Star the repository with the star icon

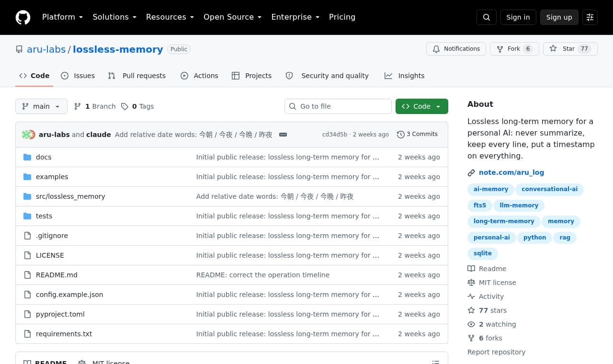tap(553, 49)
